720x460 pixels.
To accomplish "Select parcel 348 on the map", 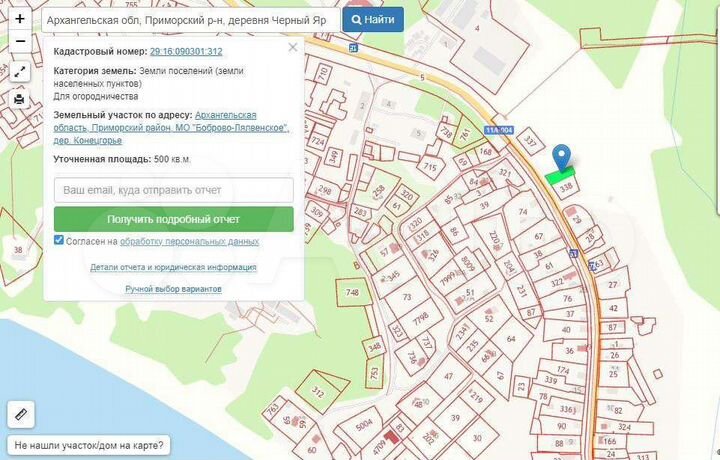I will [x=374, y=347].
